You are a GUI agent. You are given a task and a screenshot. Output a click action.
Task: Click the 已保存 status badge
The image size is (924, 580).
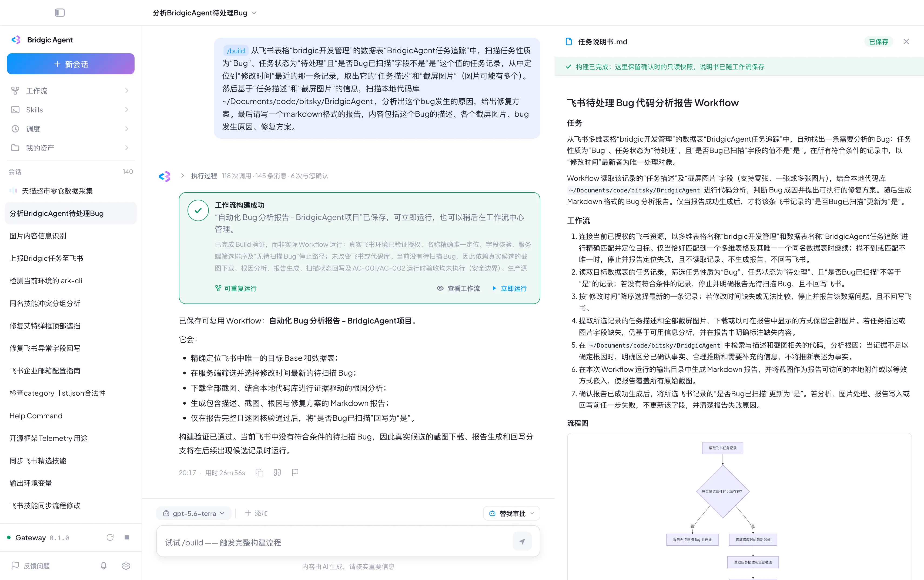tap(879, 41)
